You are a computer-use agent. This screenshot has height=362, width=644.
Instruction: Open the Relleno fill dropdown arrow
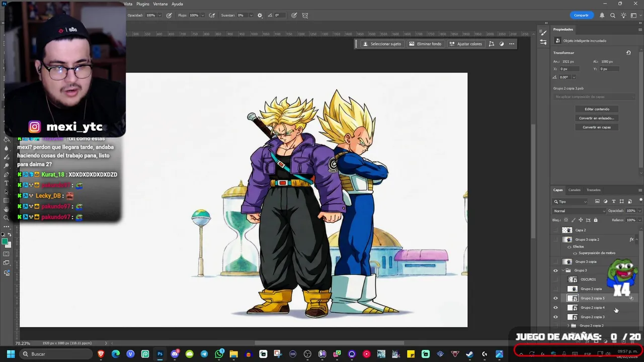click(640, 220)
